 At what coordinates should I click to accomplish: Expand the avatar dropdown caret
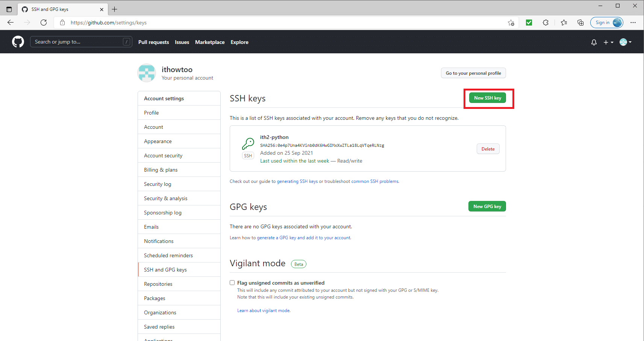tap(631, 42)
